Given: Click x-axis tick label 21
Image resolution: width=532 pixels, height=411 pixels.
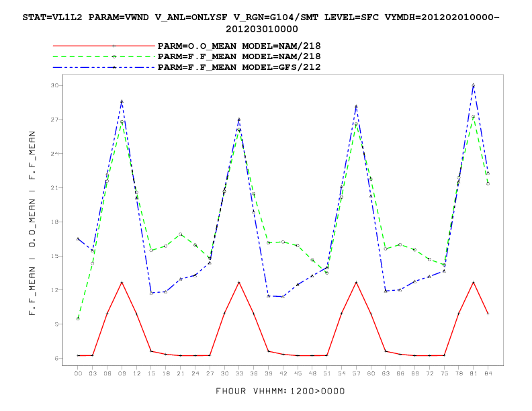Looking at the screenshot, I should coord(181,373).
